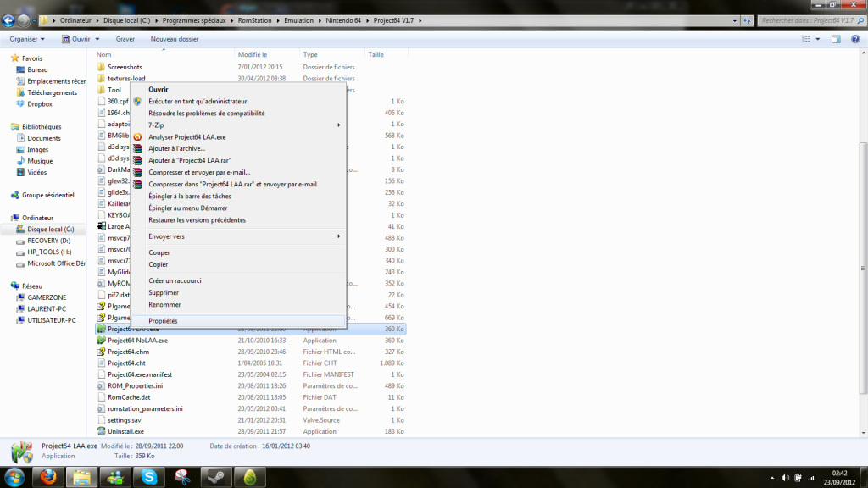Click the help question mark icon
This screenshot has width=868, height=488.
855,39
